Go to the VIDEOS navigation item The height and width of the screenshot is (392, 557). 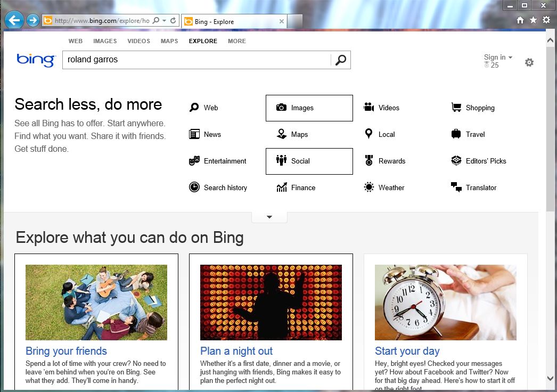click(139, 41)
